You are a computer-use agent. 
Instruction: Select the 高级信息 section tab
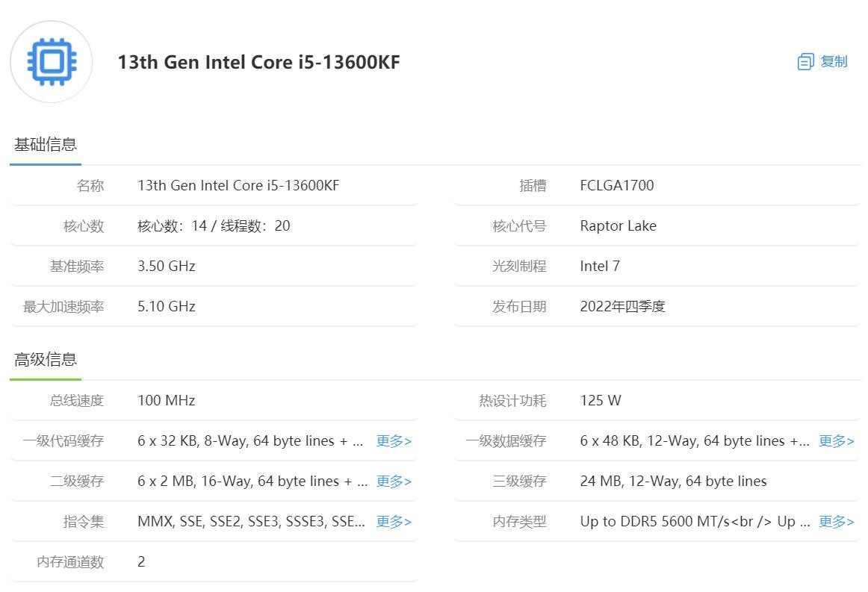(46, 360)
